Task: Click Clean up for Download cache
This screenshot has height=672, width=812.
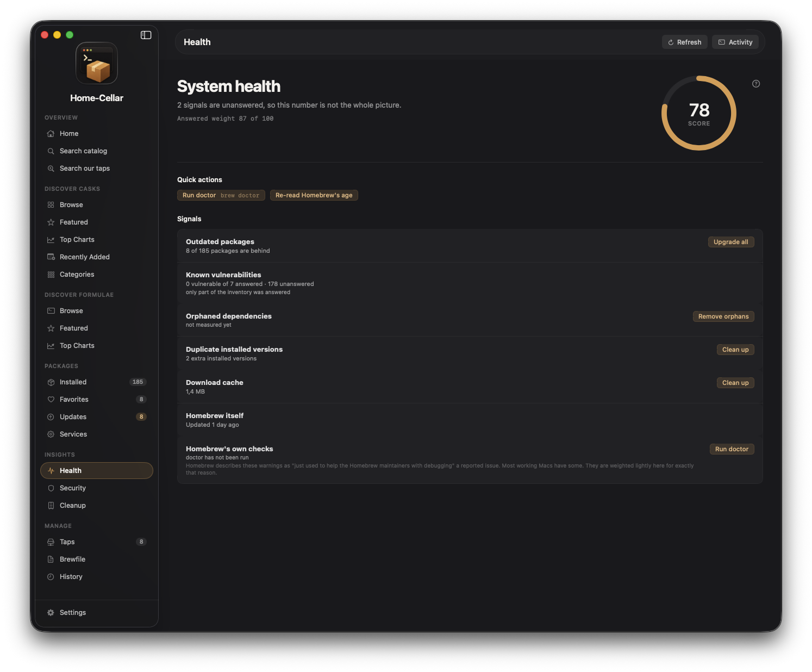Action: pyautogui.click(x=735, y=383)
